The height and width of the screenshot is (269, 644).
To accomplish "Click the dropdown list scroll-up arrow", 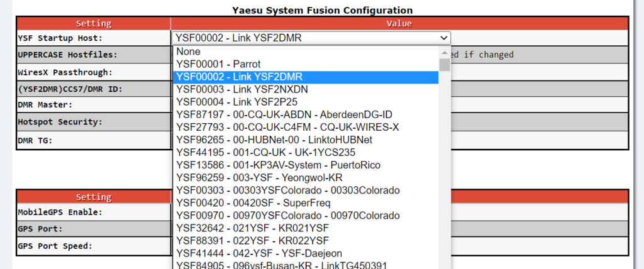I will (x=445, y=52).
